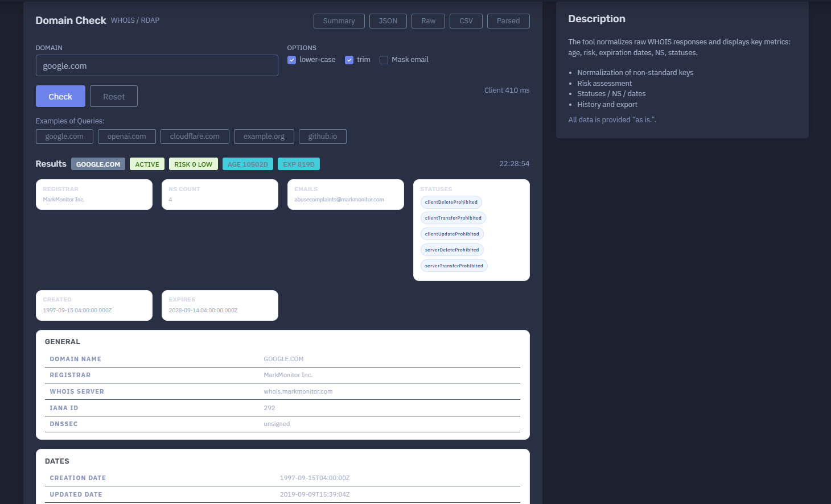Click the creation date value 1997-09-15T04:00:00Z
The width and height of the screenshot is (831, 504).
(315, 478)
